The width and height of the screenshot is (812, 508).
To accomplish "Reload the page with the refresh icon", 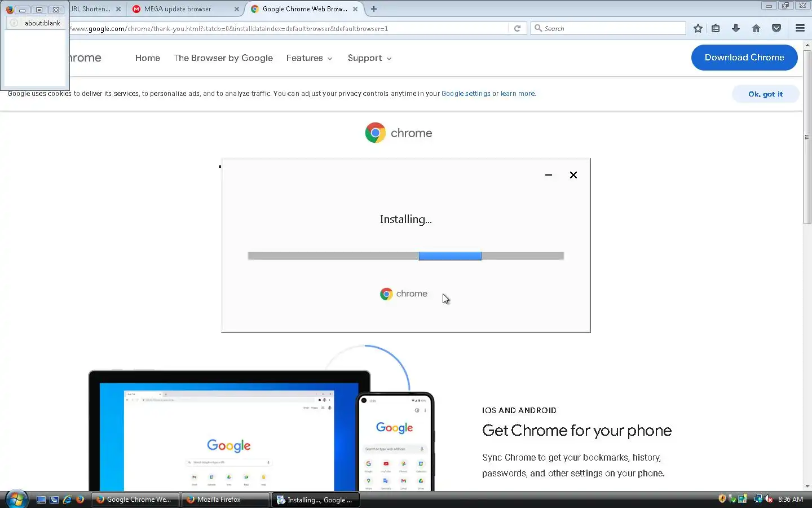I will coord(517,28).
